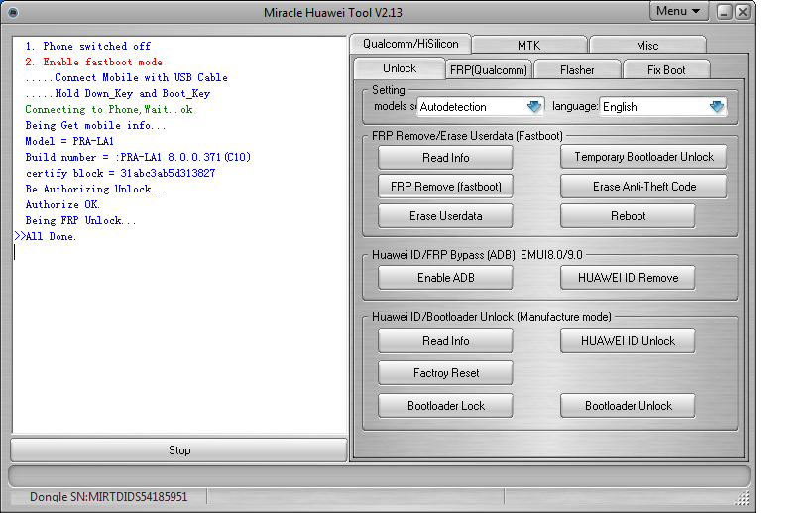
Task: Click the window resize grip in status bar
Action: click(742, 498)
